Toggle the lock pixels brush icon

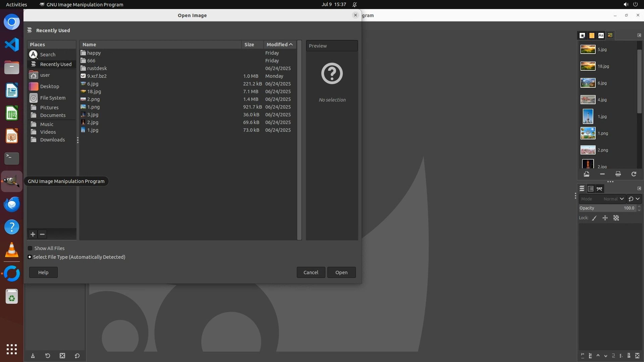[594, 218]
